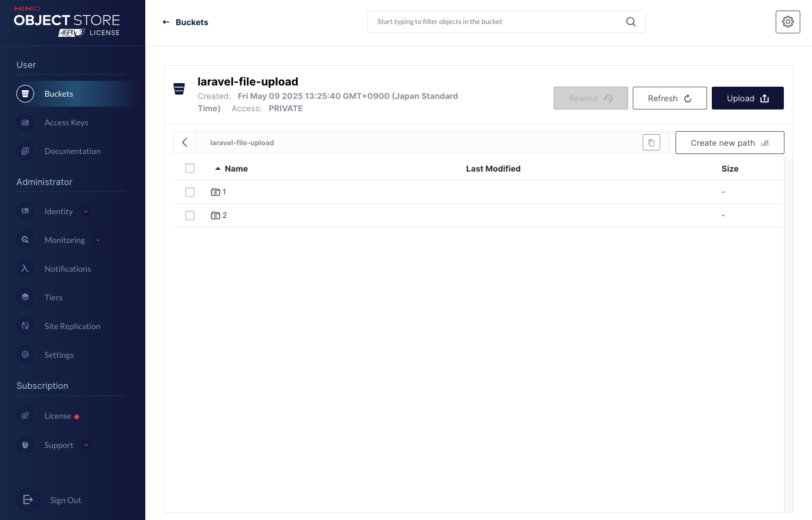This screenshot has height=520, width=812.
Task: Click the AGPL LICENSE badge
Action: coord(89,33)
